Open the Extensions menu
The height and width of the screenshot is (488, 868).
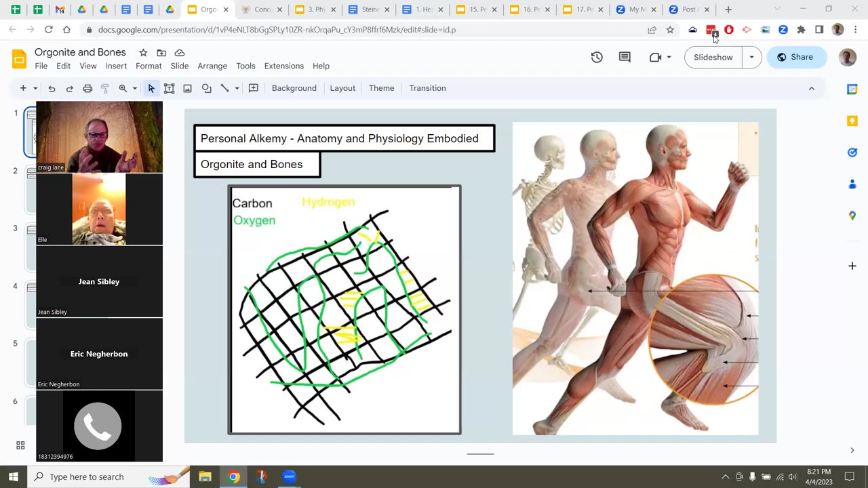click(284, 66)
